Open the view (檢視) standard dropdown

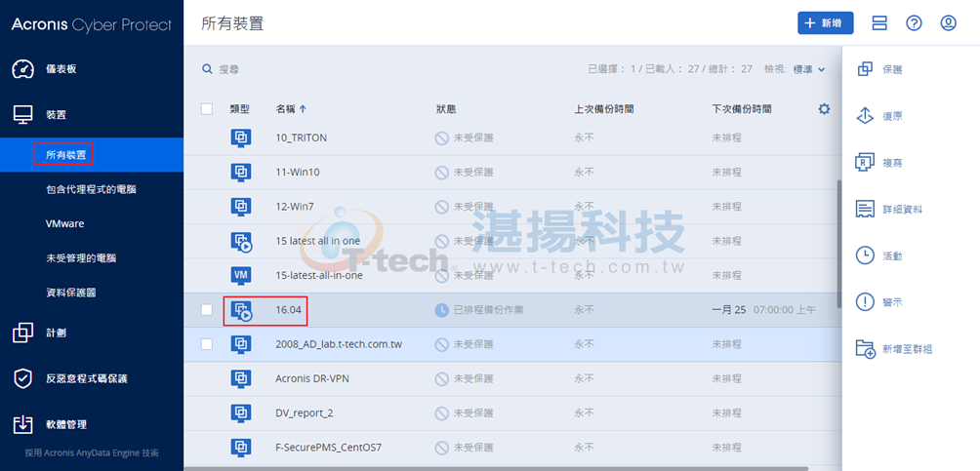[x=809, y=69]
